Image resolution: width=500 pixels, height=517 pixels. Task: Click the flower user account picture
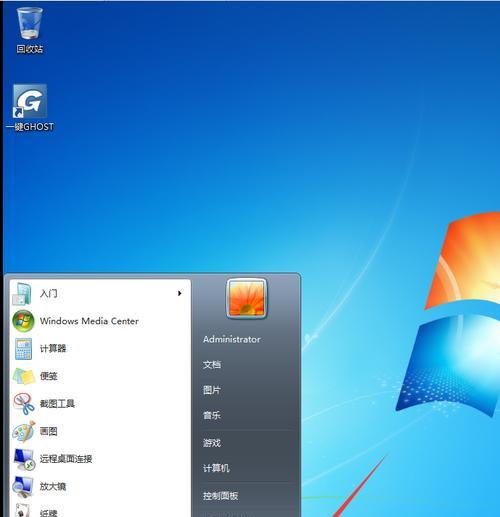(x=247, y=299)
